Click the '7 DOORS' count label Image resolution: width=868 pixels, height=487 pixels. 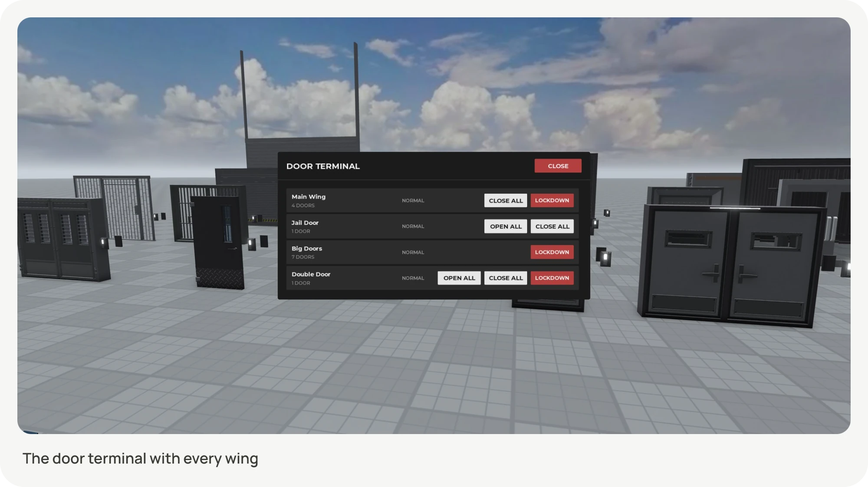(x=303, y=257)
